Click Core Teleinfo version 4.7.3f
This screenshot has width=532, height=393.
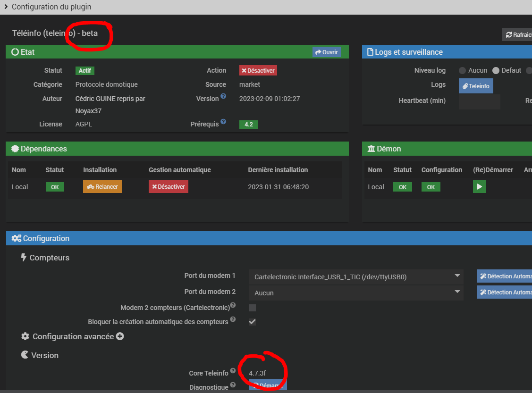[x=257, y=373]
